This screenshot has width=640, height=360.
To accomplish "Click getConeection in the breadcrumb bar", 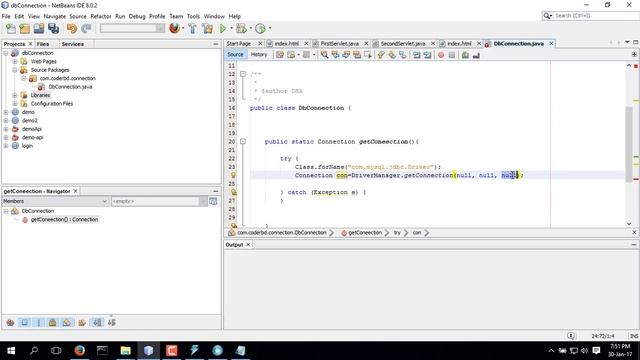I will tap(365, 233).
